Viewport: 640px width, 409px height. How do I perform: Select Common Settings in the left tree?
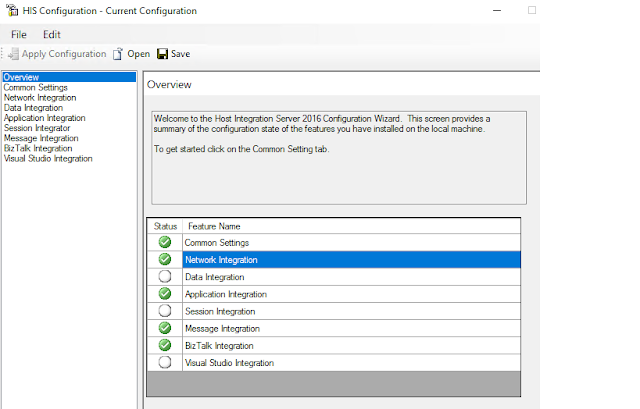[x=36, y=87]
